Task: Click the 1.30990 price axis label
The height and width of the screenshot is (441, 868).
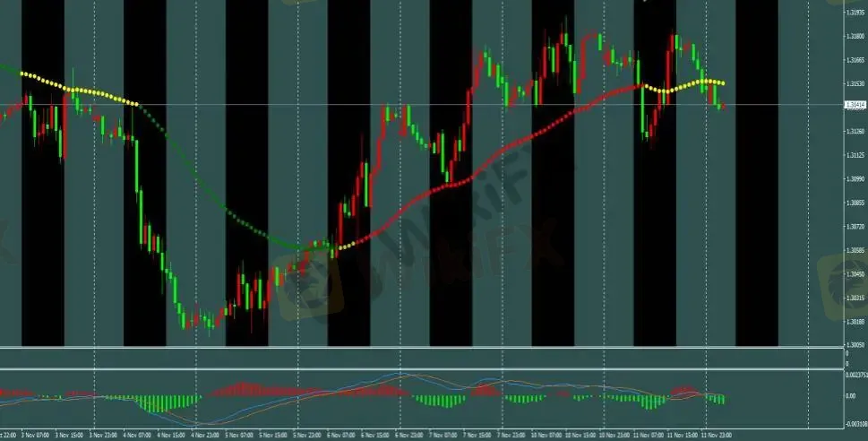Action: click(856, 179)
